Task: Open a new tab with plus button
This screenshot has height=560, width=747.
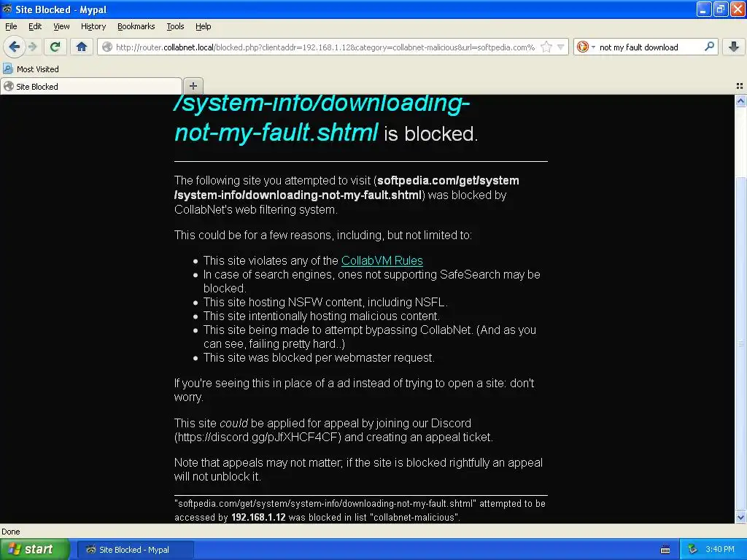Action: pos(193,86)
